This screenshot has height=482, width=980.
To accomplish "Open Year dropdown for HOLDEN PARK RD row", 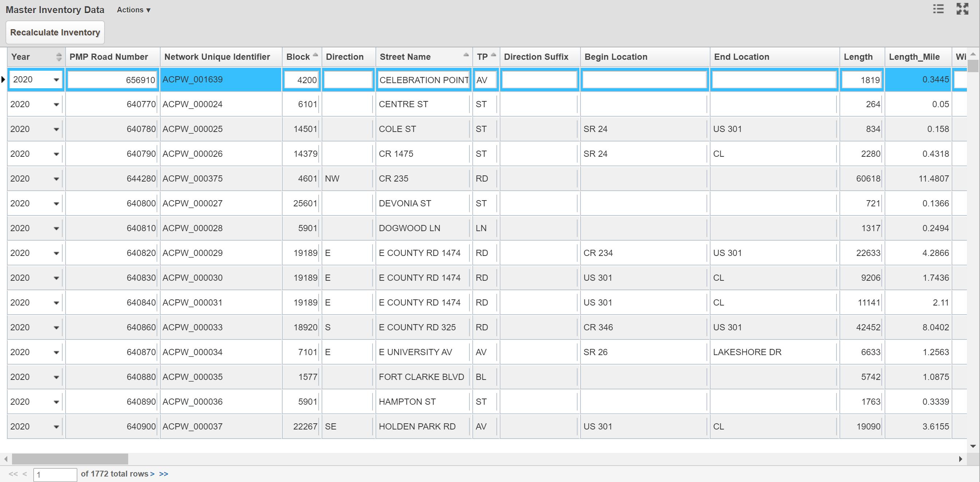I will tap(56, 427).
